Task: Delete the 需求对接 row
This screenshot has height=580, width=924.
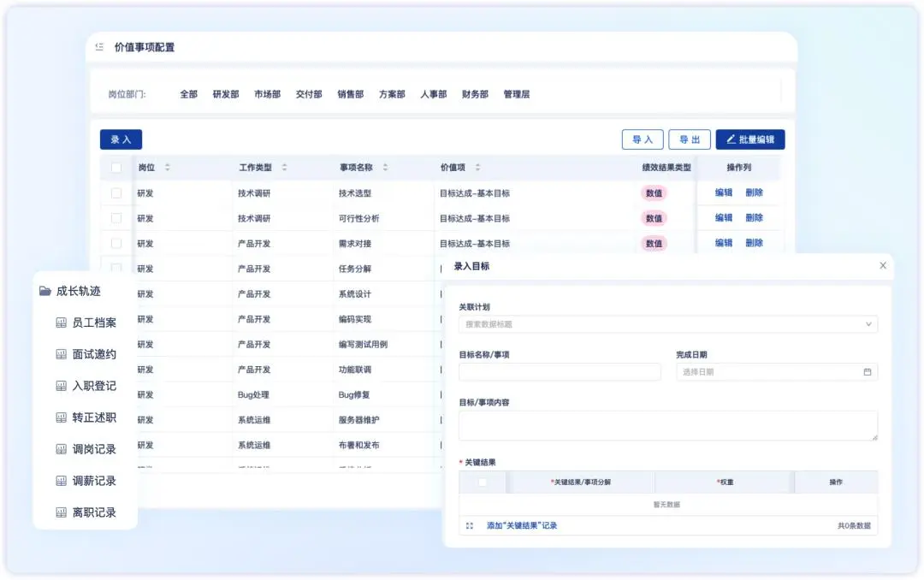Action: [x=755, y=243]
